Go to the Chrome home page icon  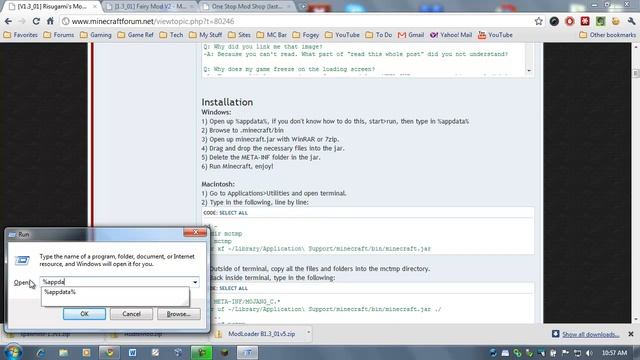pos(50,21)
